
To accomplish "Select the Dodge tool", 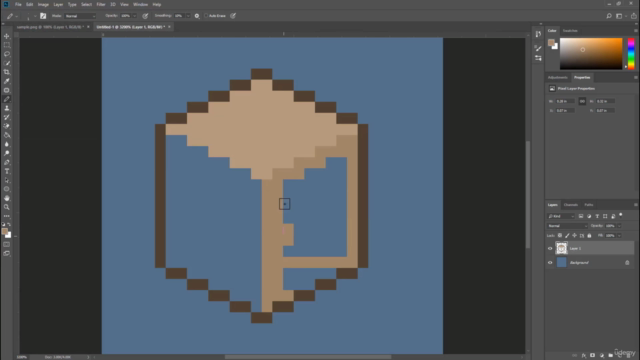I will point(7,153).
